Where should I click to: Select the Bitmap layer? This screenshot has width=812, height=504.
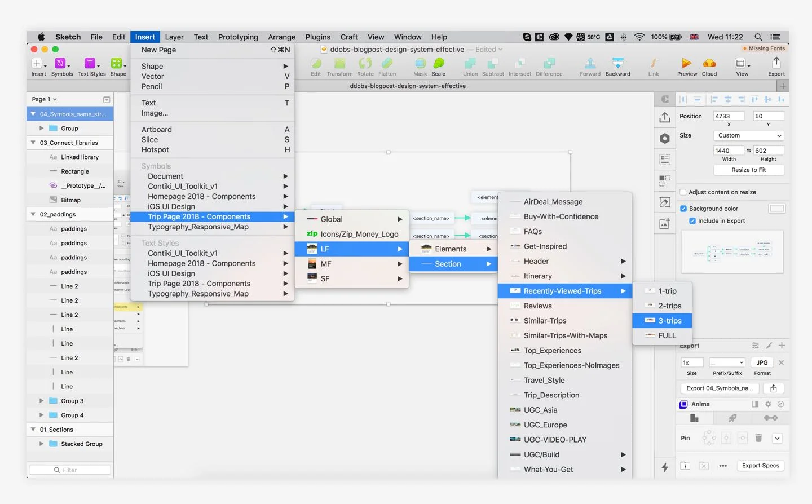pos(70,200)
